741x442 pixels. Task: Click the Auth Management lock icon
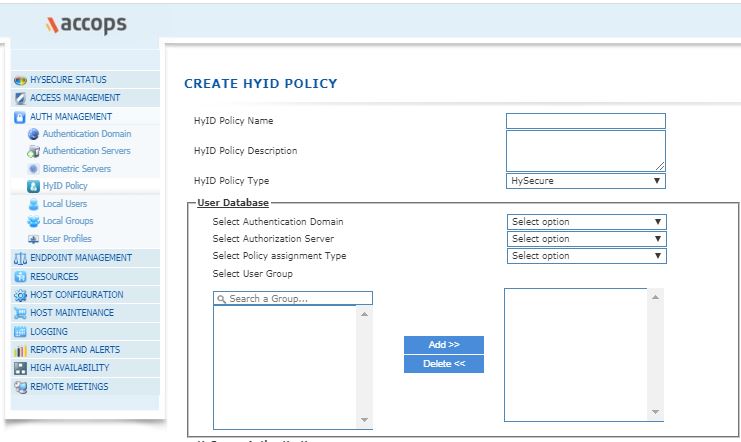click(x=20, y=117)
